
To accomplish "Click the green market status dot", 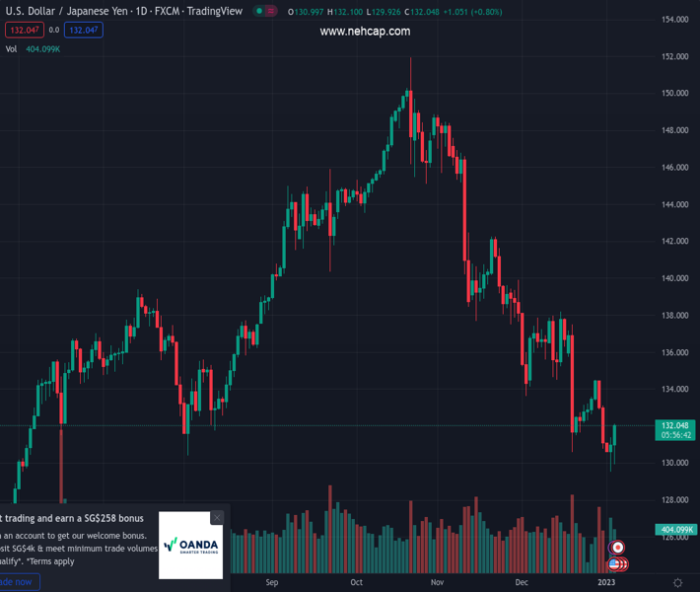I will point(260,11).
